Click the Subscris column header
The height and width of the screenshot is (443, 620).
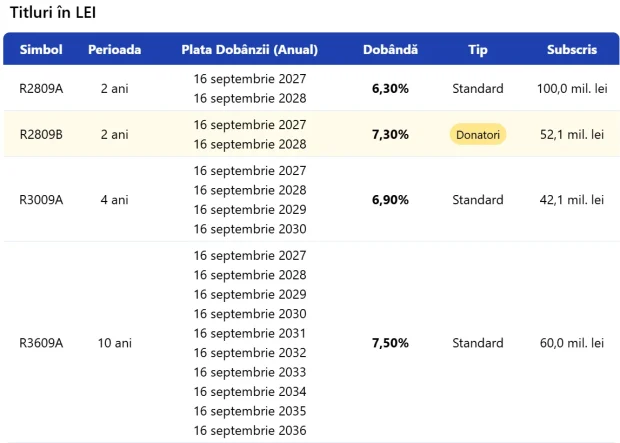coord(572,49)
